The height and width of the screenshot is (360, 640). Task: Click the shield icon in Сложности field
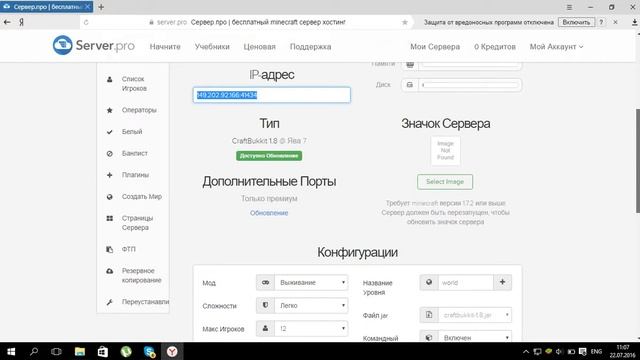(265, 305)
